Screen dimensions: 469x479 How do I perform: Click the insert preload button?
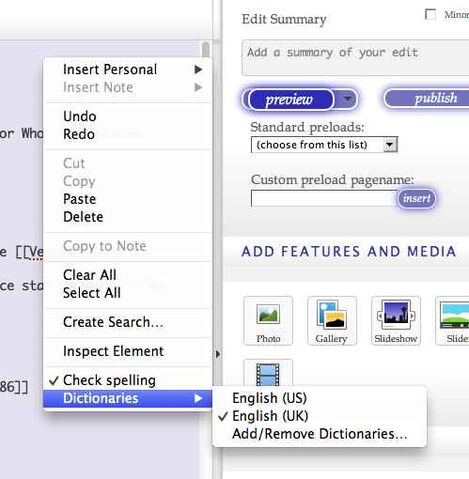coord(416,199)
